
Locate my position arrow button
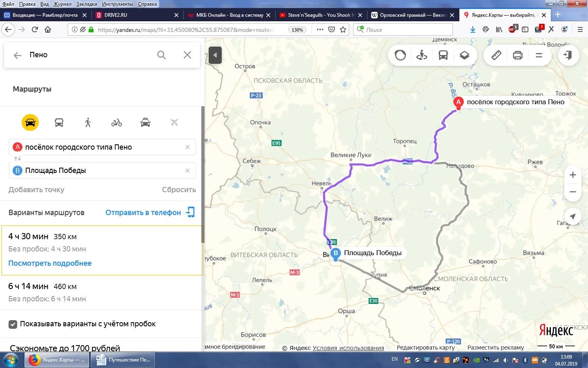pyautogui.click(x=572, y=216)
